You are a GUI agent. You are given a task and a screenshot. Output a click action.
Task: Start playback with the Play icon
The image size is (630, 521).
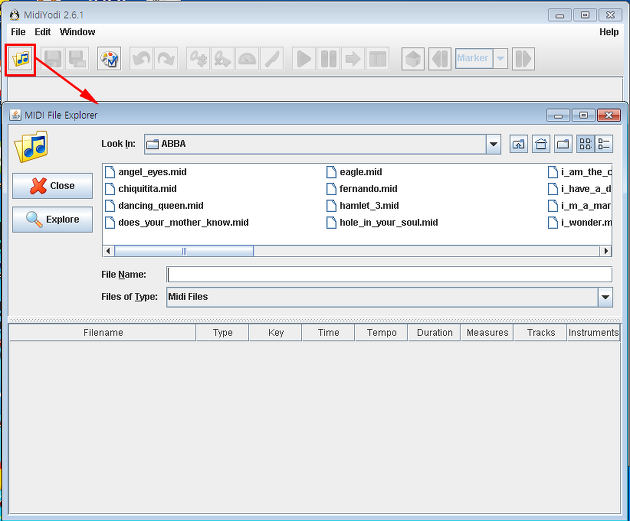click(304, 59)
